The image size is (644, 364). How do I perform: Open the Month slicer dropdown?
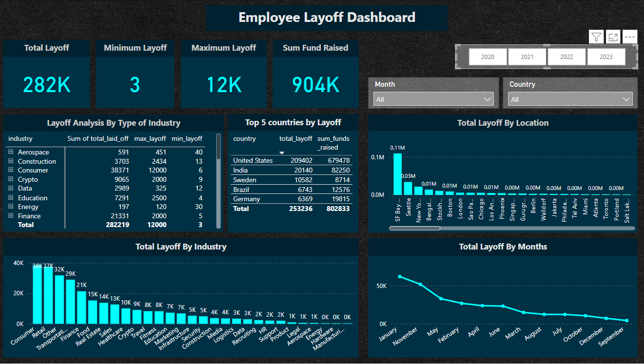coord(487,99)
